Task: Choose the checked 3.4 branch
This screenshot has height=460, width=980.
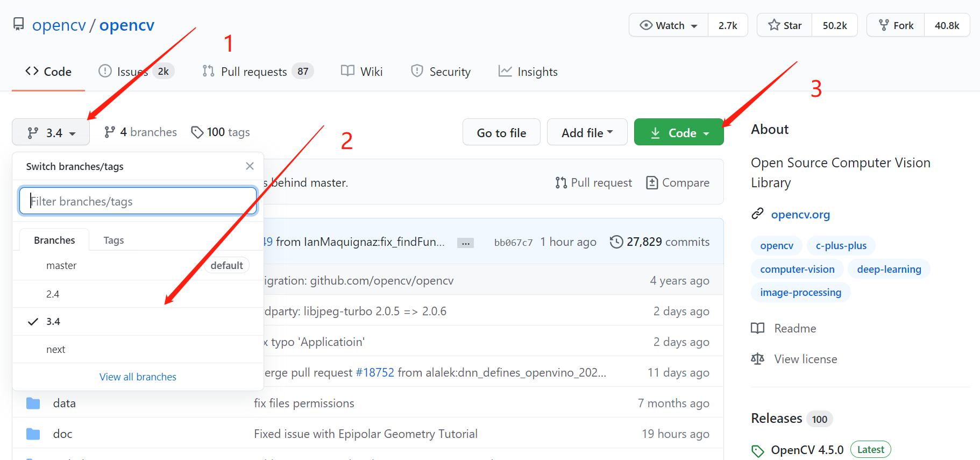Action: (x=138, y=322)
